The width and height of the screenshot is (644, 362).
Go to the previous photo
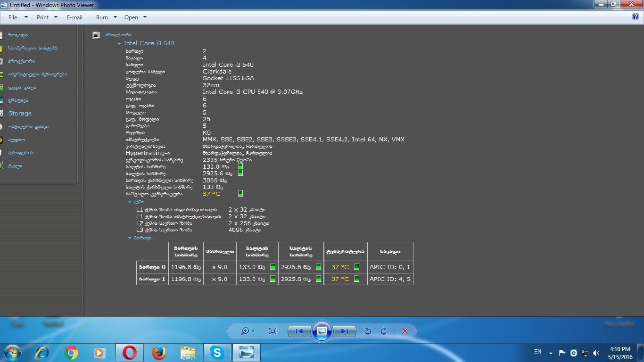click(299, 331)
